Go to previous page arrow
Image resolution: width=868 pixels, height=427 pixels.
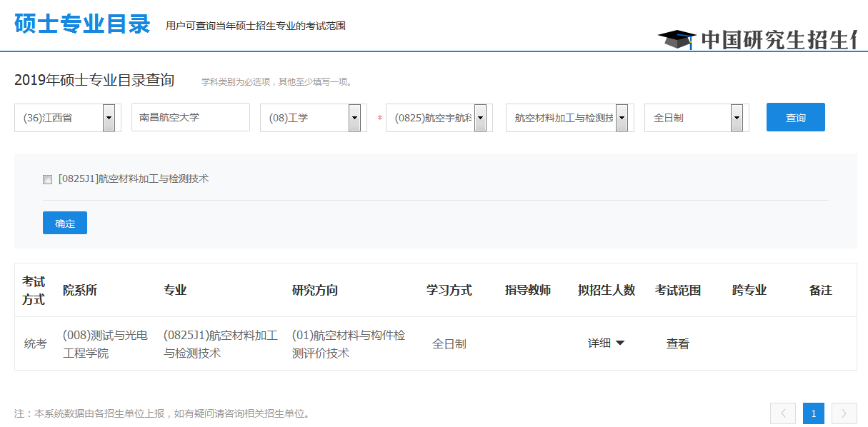point(782,413)
